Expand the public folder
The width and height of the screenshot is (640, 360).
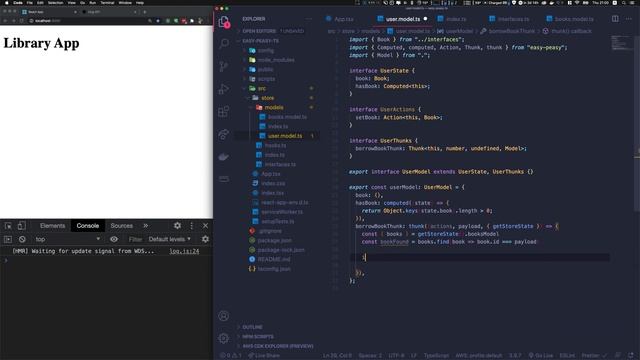(x=265, y=69)
